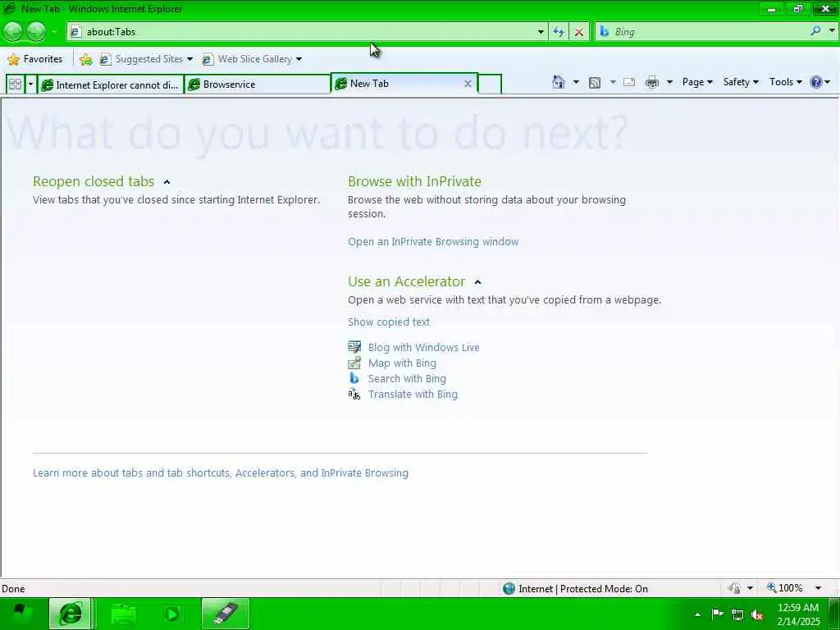The image size is (840, 630).
Task: Click Search with Bing link
Action: coord(407,379)
